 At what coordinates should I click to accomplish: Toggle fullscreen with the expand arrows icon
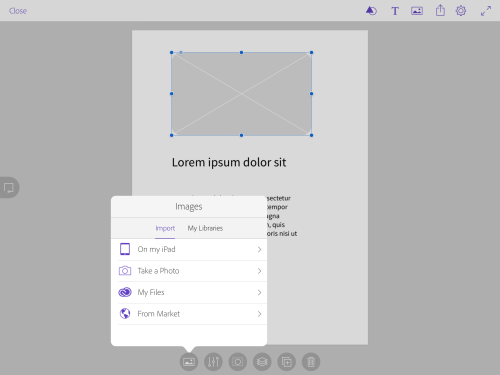coord(486,11)
